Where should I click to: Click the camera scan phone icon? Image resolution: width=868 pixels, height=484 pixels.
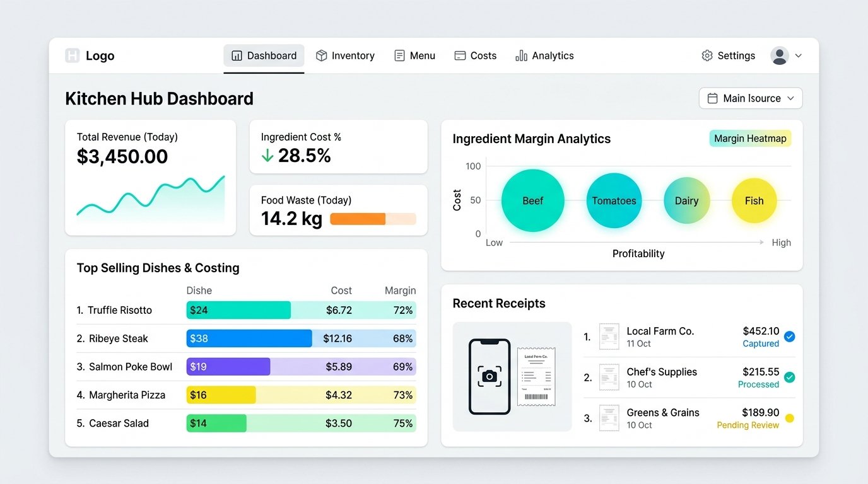(x=490, y=377)
